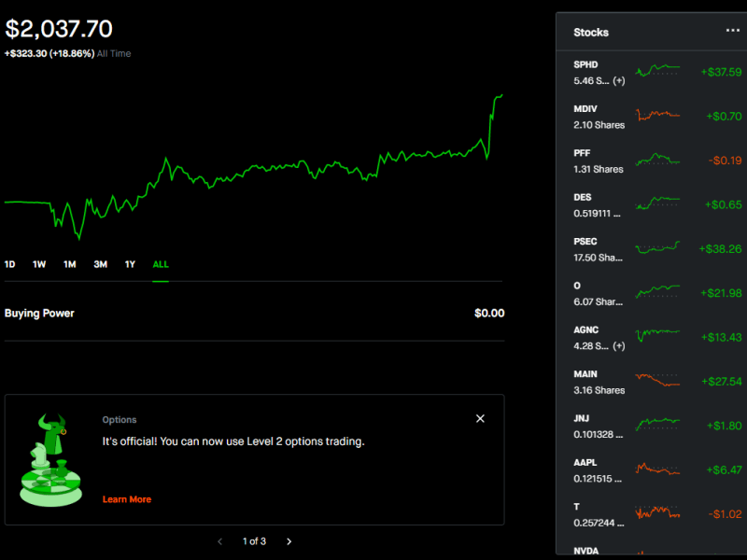Toggle PFF price change display -$0.19
The image size is (747, 560).
click(724, 161)
